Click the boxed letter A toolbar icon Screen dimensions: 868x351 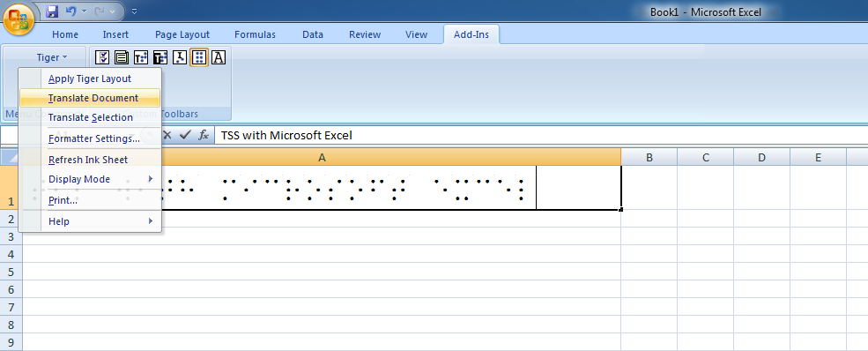[219, 57]
